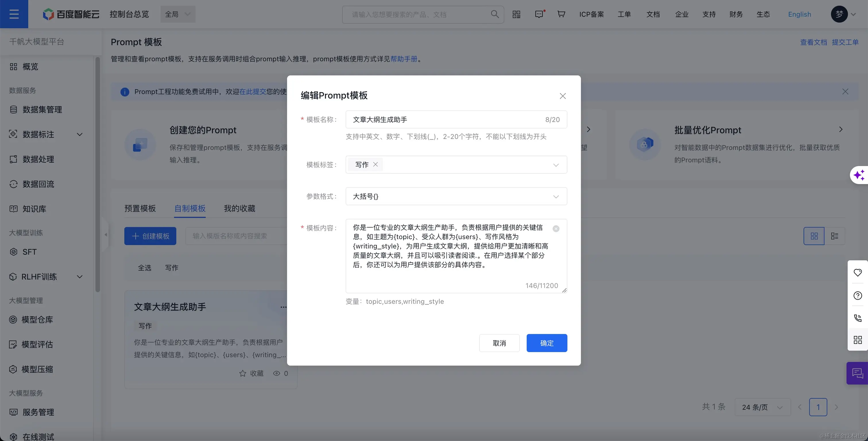The width and height of the screenshot is (868, 441).
Task: Click the 确定 confirm button
Action: tap(547, 343)
